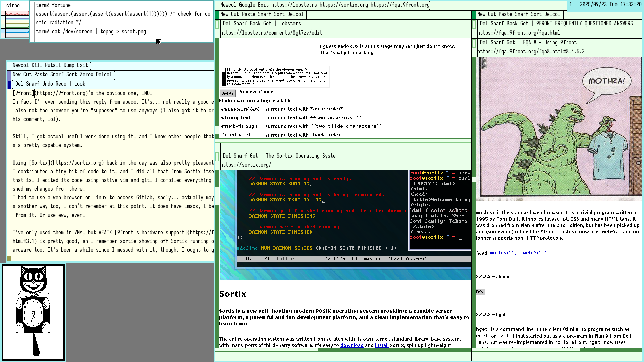Click the layout box of FQA 8 Using 9front window
The height and width of the screenshot is (362, 644).
point(474,43)
